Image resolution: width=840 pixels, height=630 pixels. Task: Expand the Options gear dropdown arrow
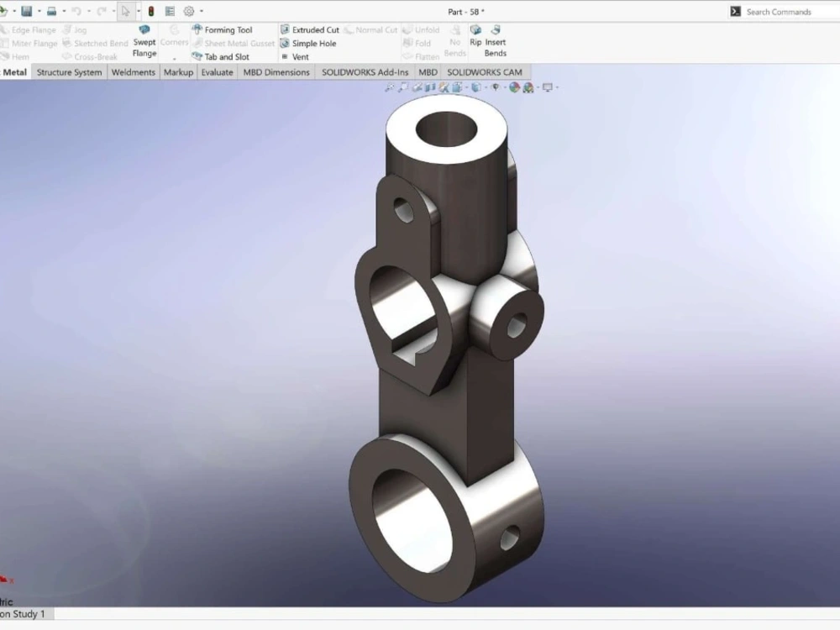(202, 11)
